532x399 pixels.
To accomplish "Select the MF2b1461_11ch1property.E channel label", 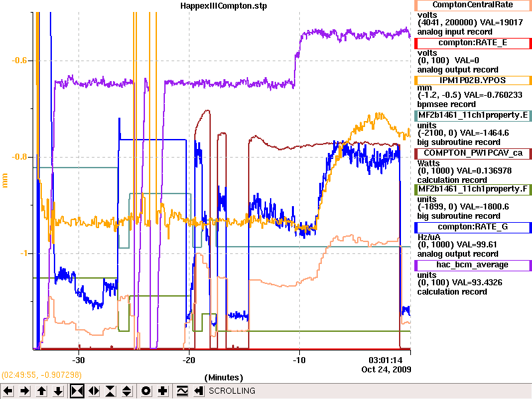I will 473,115.
